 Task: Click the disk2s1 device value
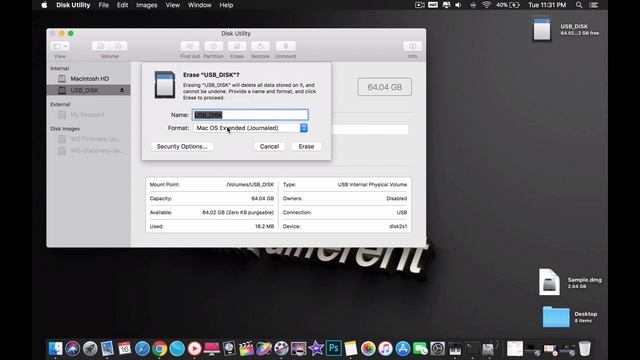398,226
